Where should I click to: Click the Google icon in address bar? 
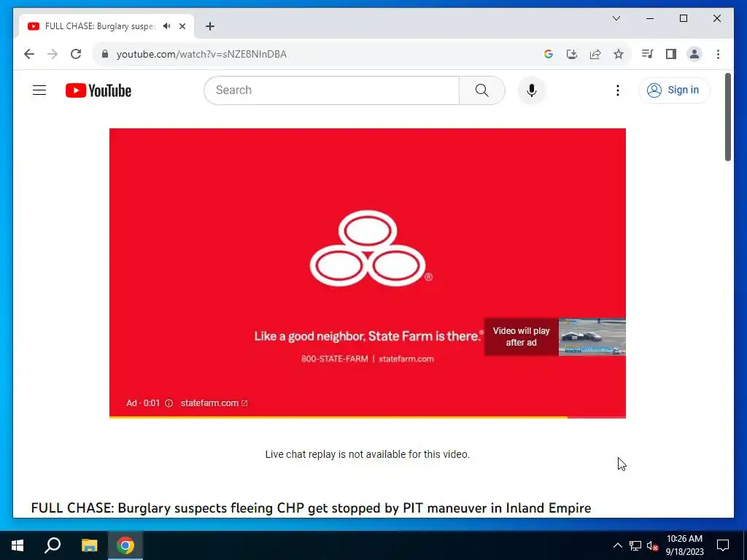click(549, 54)
